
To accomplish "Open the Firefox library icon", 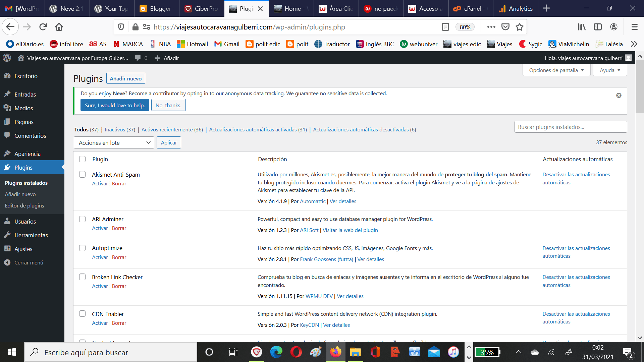I will [582, 27].
